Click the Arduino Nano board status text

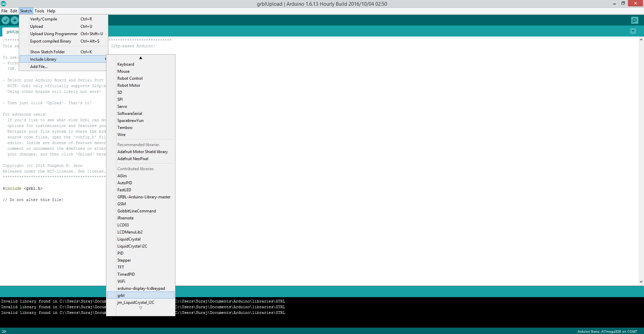coord(607,331)
